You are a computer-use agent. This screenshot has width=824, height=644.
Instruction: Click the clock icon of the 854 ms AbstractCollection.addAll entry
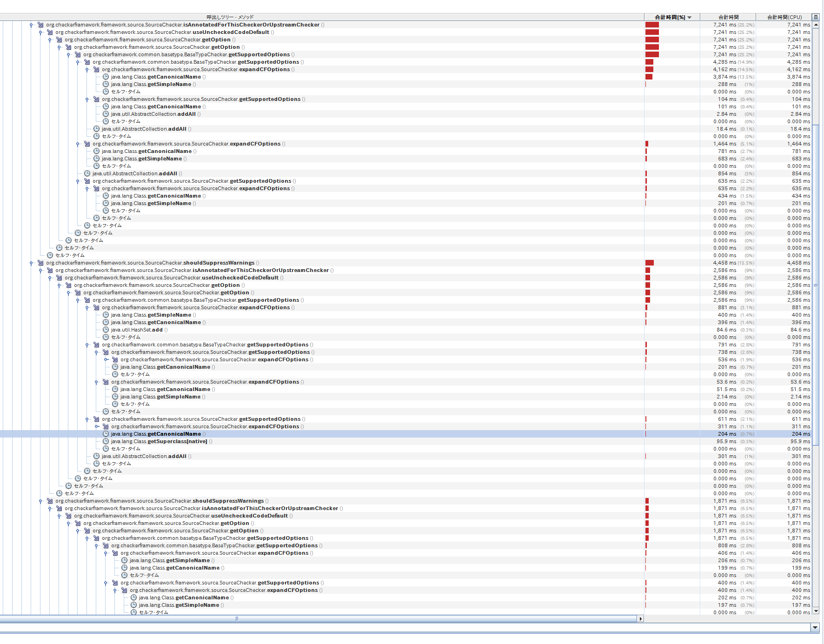[87, 173]
